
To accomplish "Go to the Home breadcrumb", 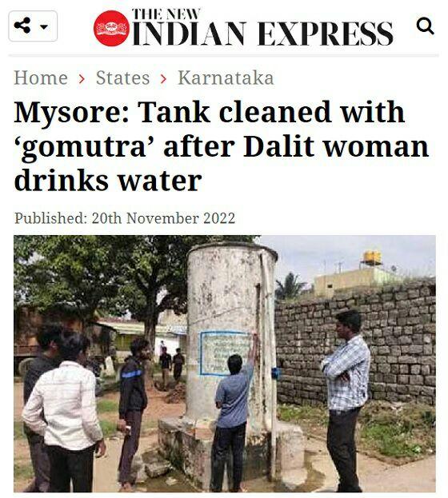I will [41, 78].
